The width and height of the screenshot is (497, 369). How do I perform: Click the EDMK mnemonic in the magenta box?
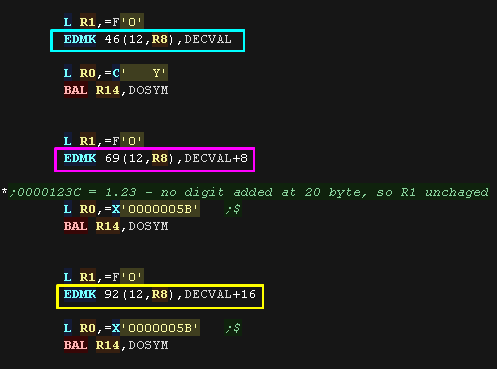80,159
